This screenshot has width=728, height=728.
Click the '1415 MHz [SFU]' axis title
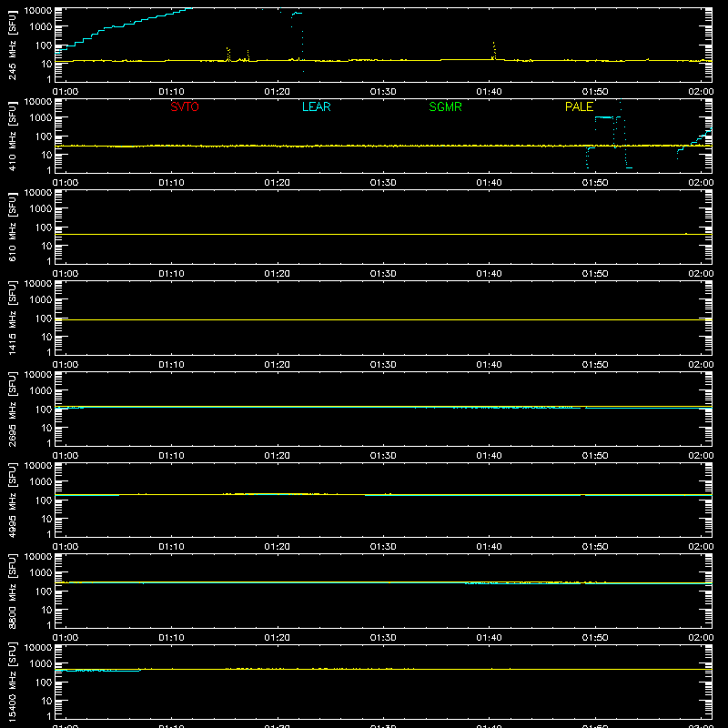click(x=12, y=318)
